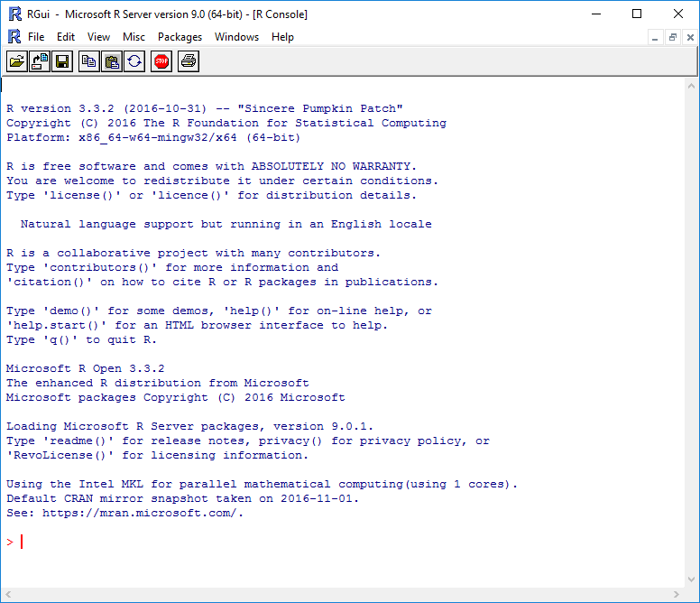Click the Copy and Paste icon
This screenshot has height=603, width=700.
click(x=134, y=61)
